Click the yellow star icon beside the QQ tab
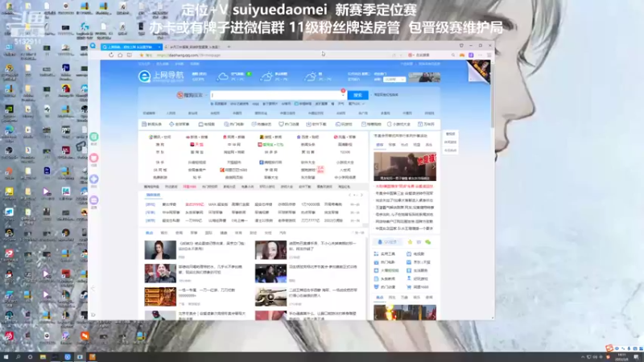This screenshot has height=362, width=644. [x=410, y=242]
